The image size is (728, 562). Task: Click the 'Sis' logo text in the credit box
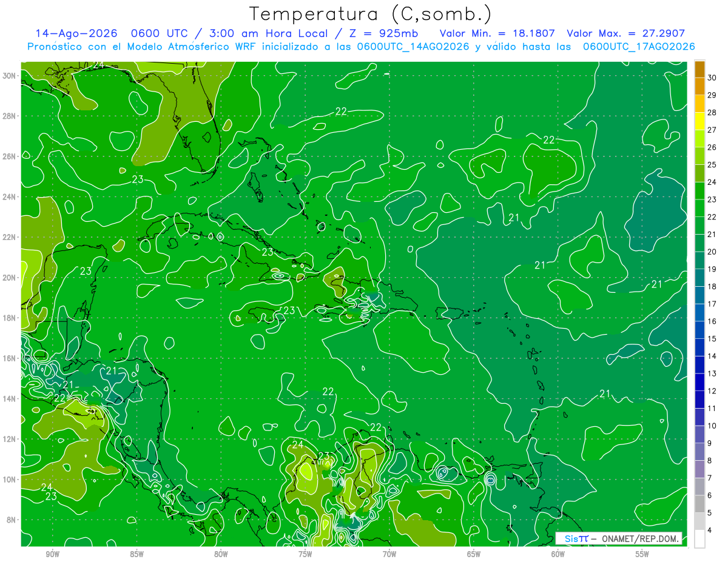tap(570, 538)
